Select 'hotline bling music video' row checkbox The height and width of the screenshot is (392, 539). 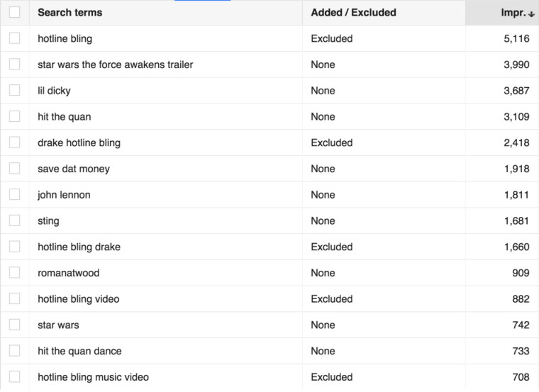pyautogui.click(x=14, y=377)
